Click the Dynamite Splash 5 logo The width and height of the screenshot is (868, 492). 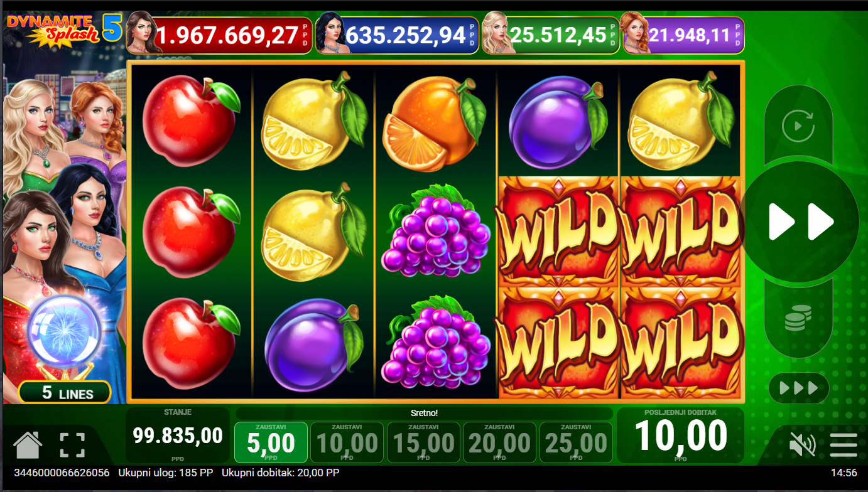(x=63, y=29)
